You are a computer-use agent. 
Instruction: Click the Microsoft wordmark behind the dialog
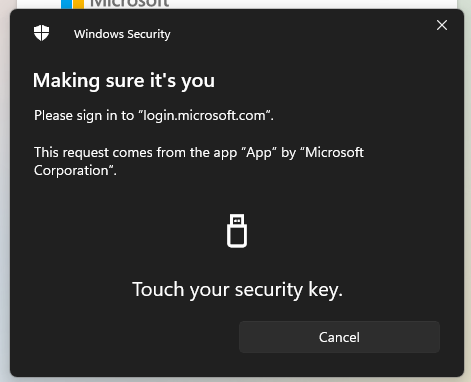[x=130, y=4]
